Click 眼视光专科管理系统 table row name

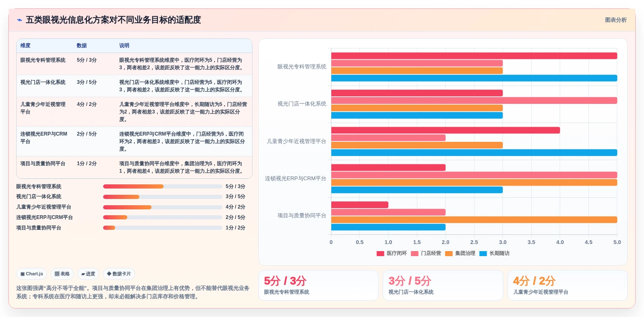pos(43,60)
